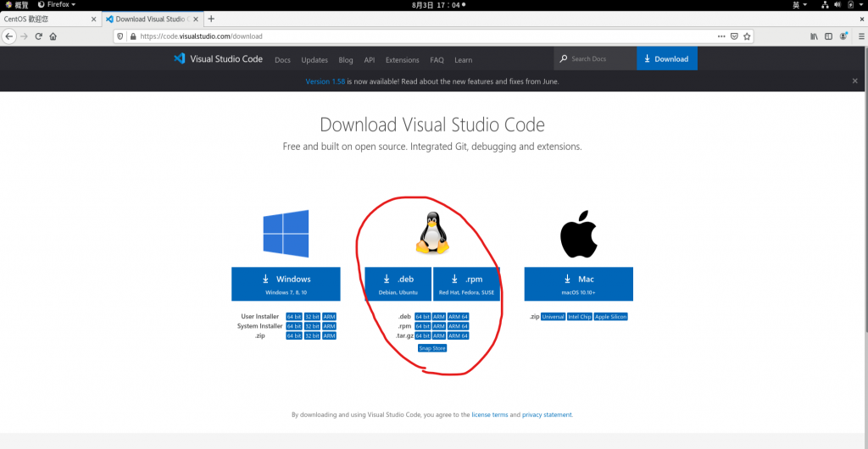868x449 pixels.
Task: Close the Download Visual Studio Code tab
Action: coord(196,19)
